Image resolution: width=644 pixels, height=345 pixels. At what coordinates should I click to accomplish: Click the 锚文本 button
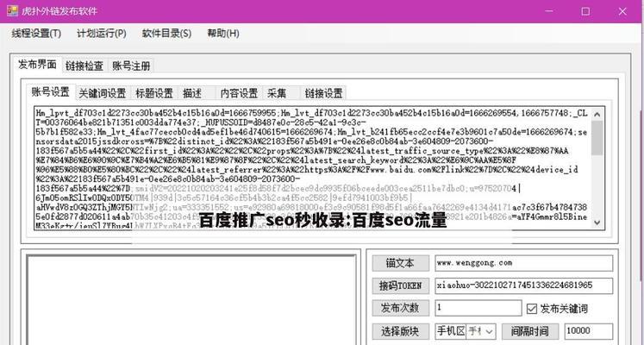[x=400, y=263]
